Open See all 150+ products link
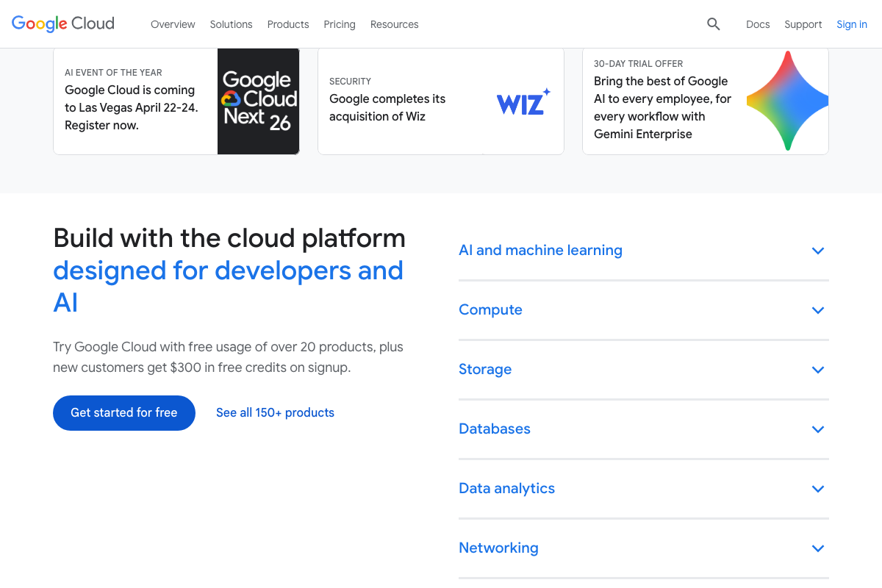This screenshot has width=882, height=588. (x=275, y=413)
